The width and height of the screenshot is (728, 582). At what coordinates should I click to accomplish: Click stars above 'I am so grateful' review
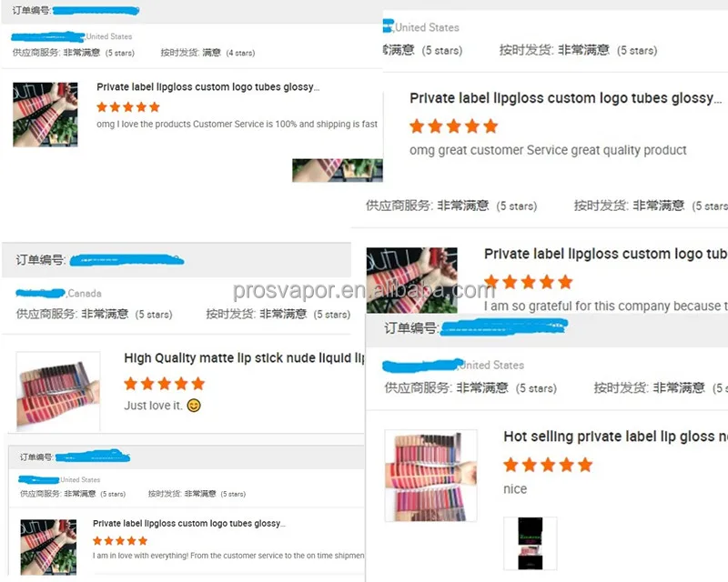pos(529,282)
